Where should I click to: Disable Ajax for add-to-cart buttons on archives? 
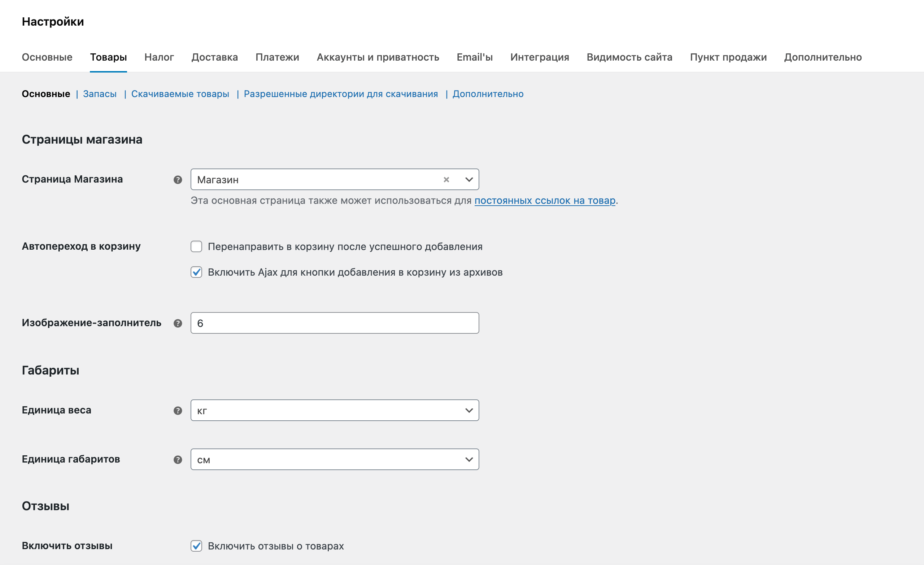point(196,272)
